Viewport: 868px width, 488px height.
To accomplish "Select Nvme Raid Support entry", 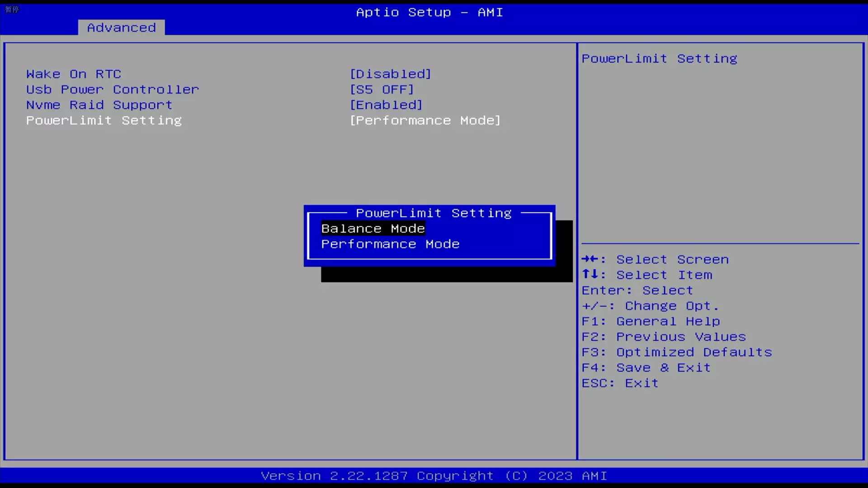I will [99, 105].
